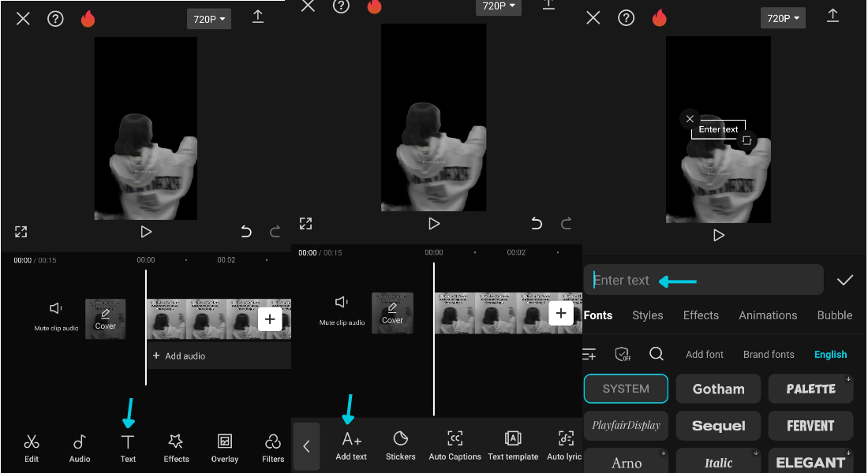This screenshot has width=868, height=473.
Task: Open the Filters tool in left panel
Action: pos(273,448)
